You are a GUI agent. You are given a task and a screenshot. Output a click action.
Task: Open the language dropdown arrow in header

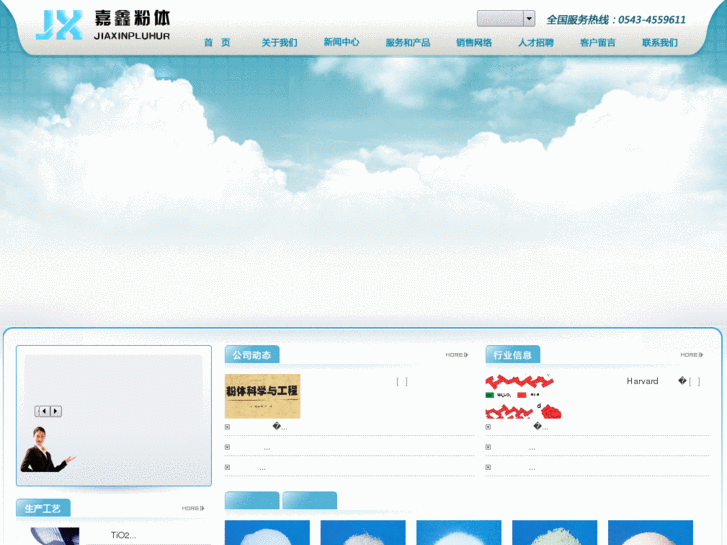[x=529, y=19]
